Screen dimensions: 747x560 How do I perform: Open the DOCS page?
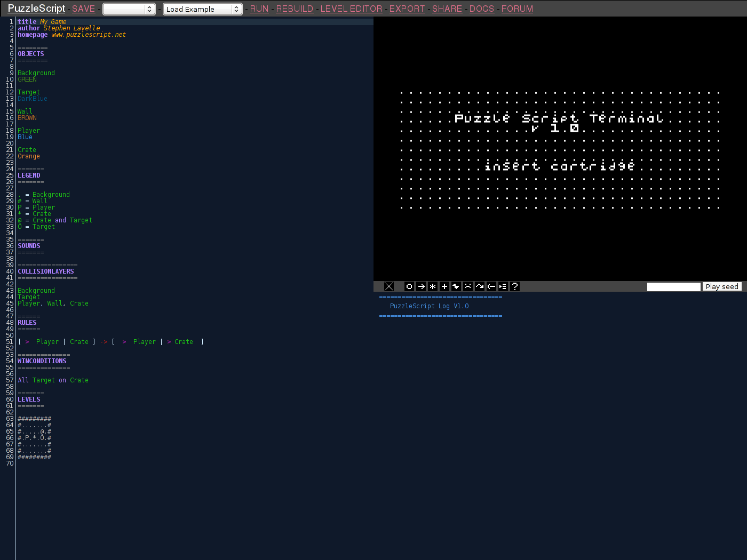(482, 9)
